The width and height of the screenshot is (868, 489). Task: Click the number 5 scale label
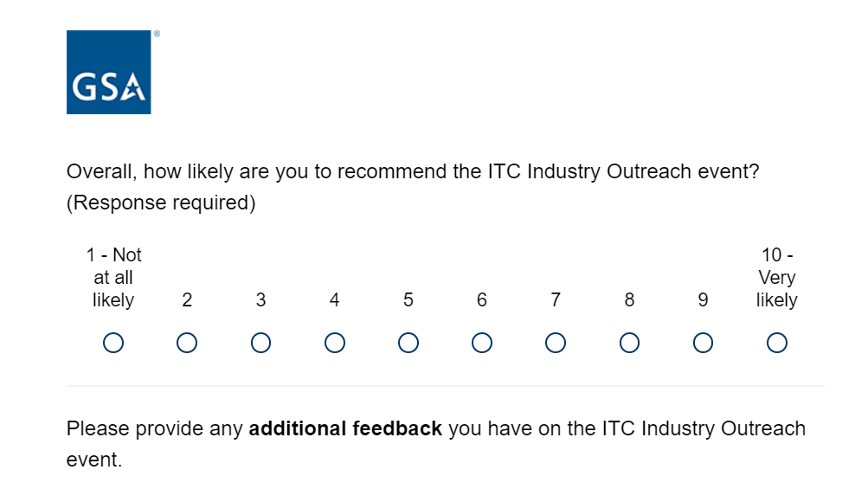pyautogui.click(x=408, y=300)
